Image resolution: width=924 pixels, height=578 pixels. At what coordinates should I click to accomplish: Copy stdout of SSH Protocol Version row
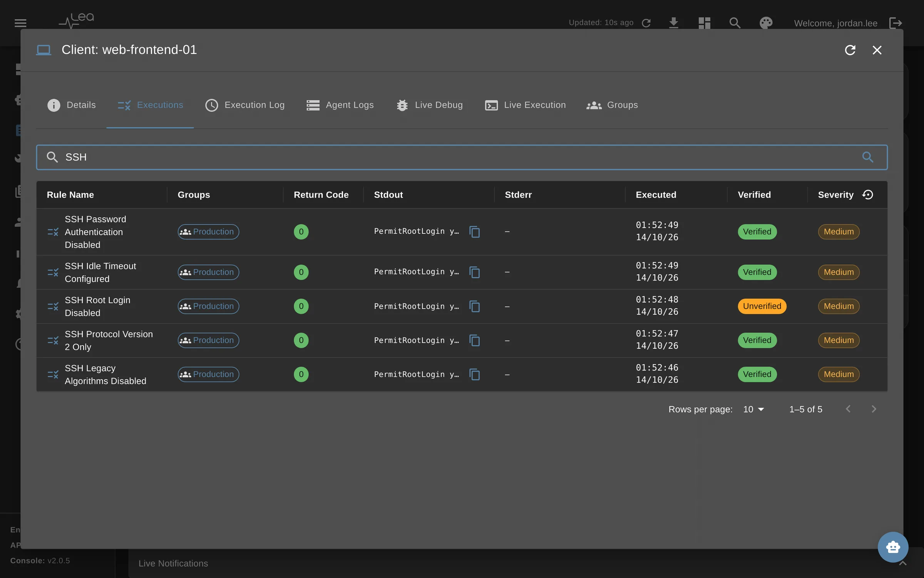tap(475, 341)
